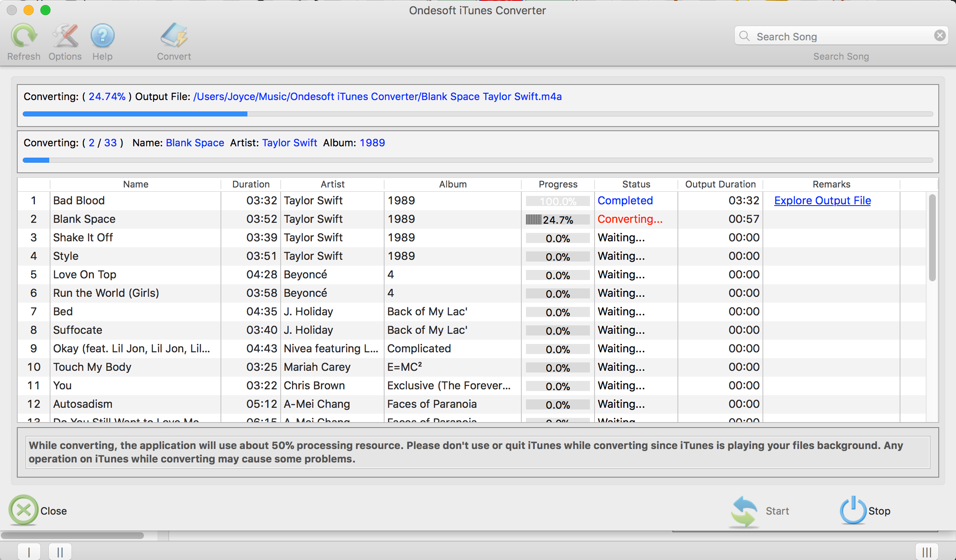Viewport: 956px width, 560px height.
Task: Click the Progress column header to sort
Action: [x=557, y=183]
